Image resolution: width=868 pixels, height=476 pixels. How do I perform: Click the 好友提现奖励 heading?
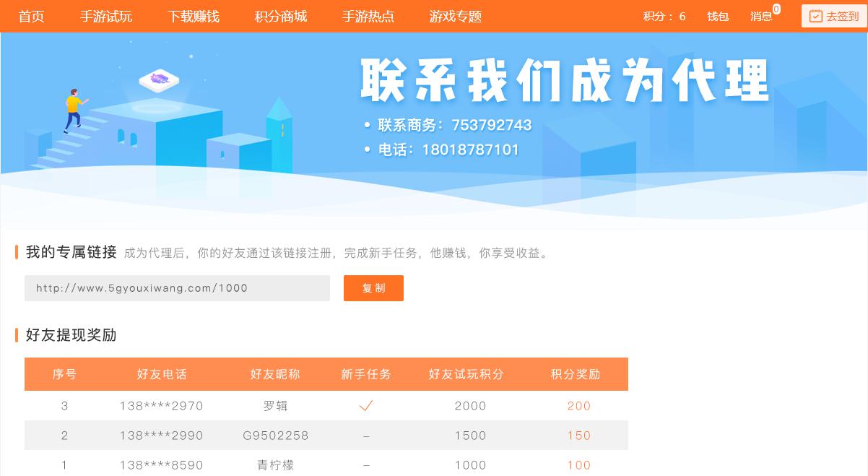[x=71, y=335]
